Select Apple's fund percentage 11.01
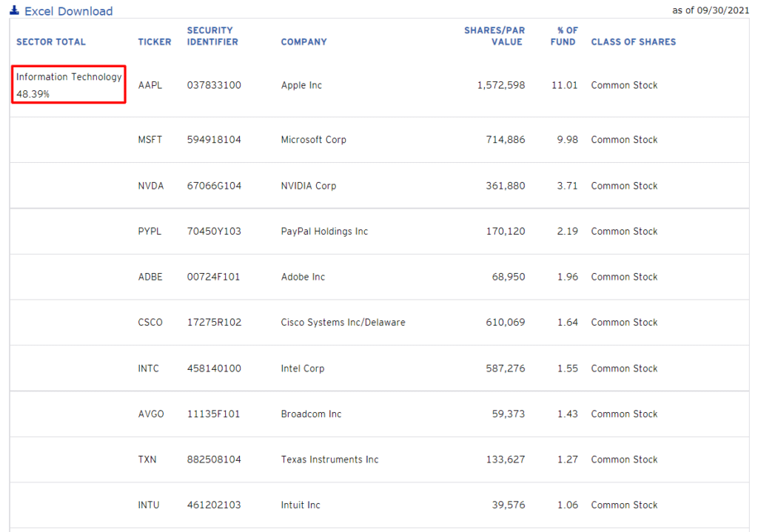The image size is (758, 532). [x=565, y=86]
